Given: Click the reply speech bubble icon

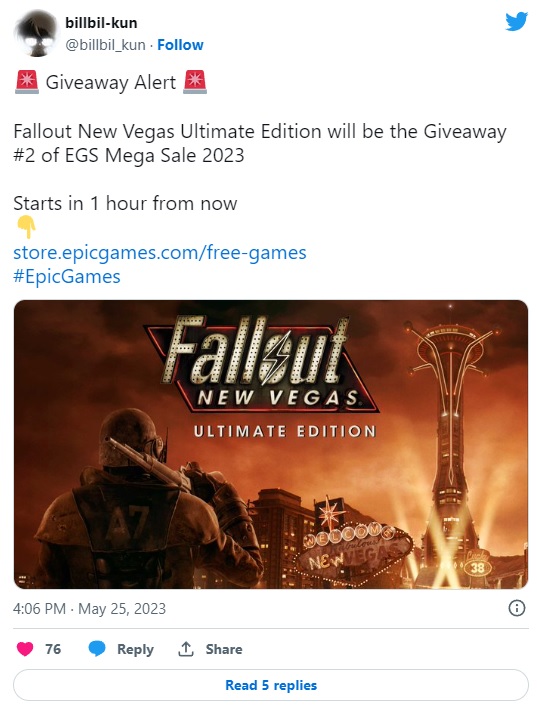Looking at the screenshot, I should tap(97, 649).
